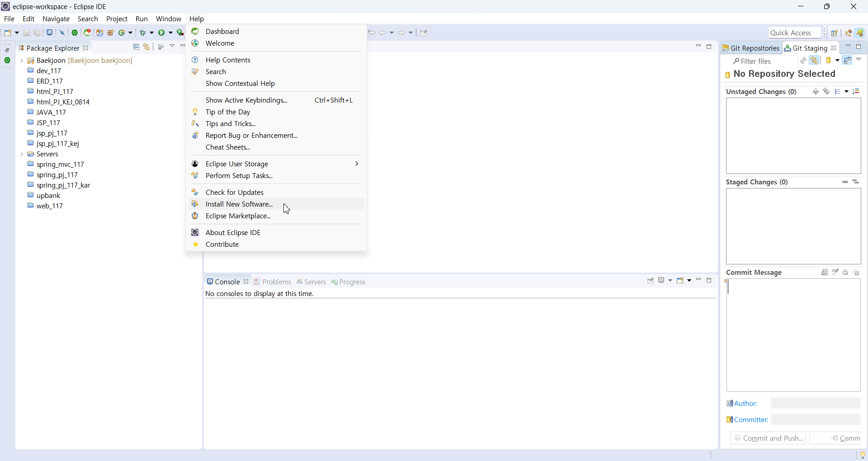868x461 pixels.
Task: Click the New file wizard toolbar icon
Action: (x=8, y=33)
